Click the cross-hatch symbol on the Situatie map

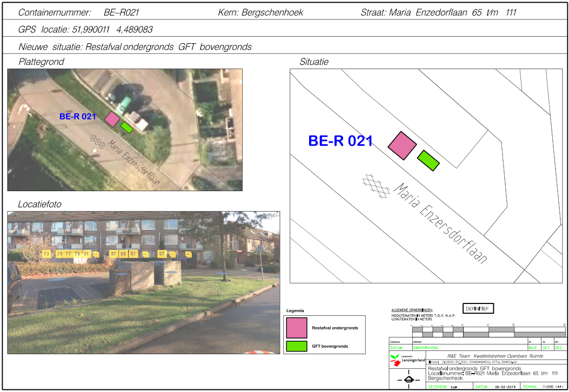(376, 184)
